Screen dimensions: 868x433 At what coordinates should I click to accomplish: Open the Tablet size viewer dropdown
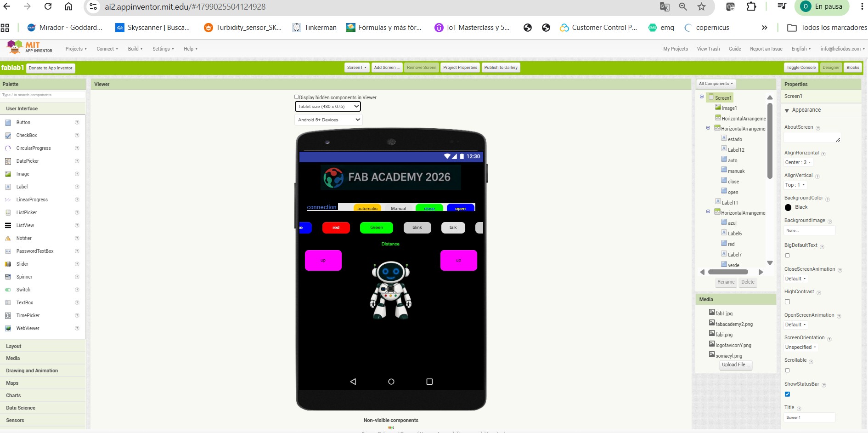click(327, 107)
